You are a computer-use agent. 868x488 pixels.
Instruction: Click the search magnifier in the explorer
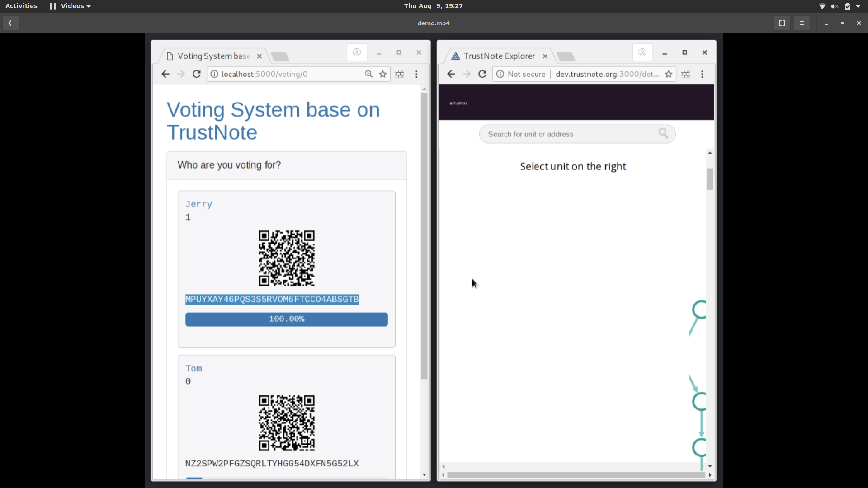(x=663, y=133)
